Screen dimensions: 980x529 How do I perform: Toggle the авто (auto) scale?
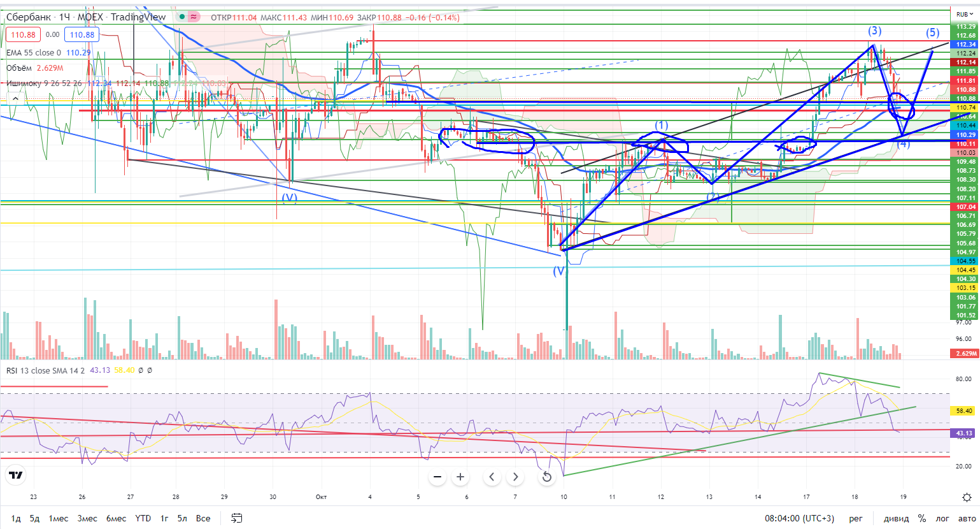pos(967,518)
